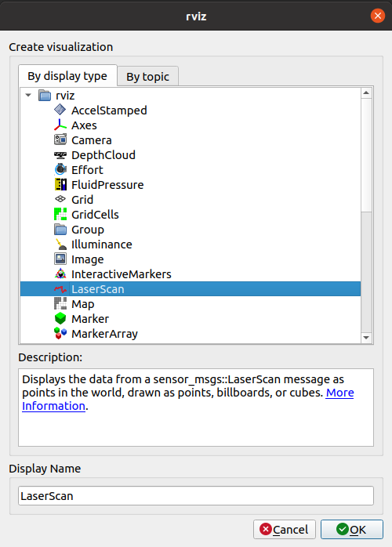Collapse the rviz folder tree
The width and height of the screenshot is (392, 547).
click(x=29, y=95)
